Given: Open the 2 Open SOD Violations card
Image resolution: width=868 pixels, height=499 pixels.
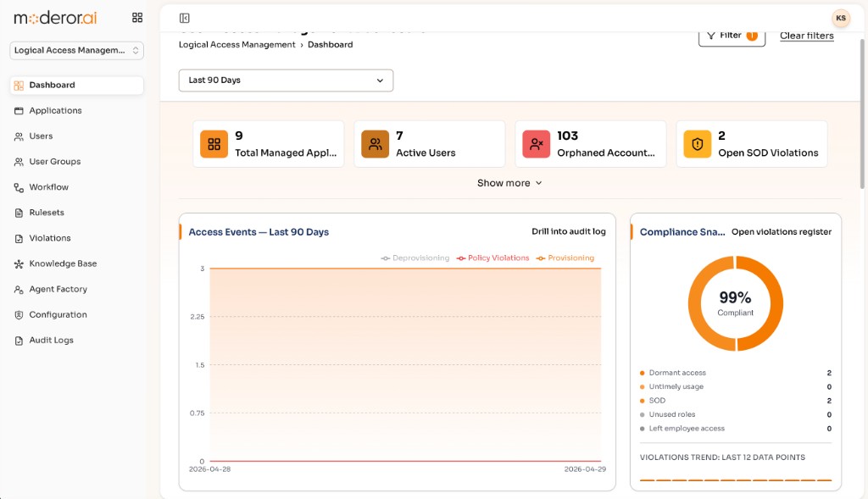Looking at the screenshot, I should coord(752,144).
